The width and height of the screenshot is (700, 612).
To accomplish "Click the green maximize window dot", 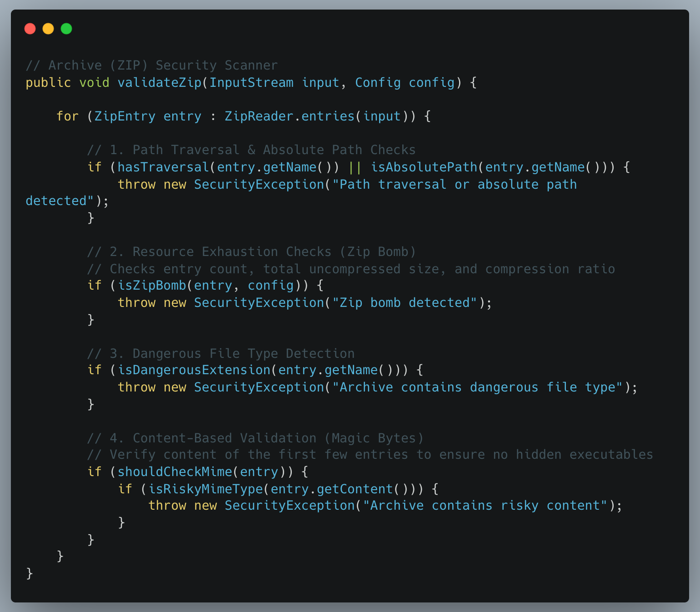I will 66,29.
